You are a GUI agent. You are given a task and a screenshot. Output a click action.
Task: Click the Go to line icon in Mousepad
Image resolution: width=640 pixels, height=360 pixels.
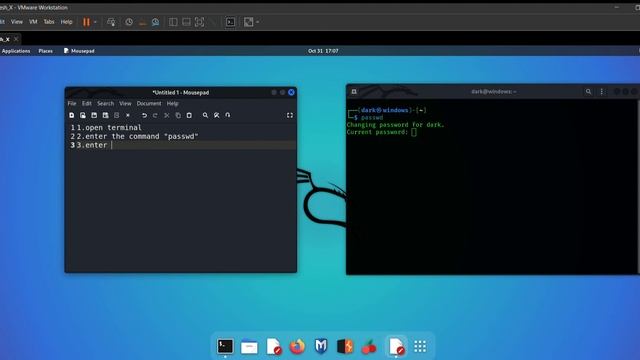[x=228, y=116]
